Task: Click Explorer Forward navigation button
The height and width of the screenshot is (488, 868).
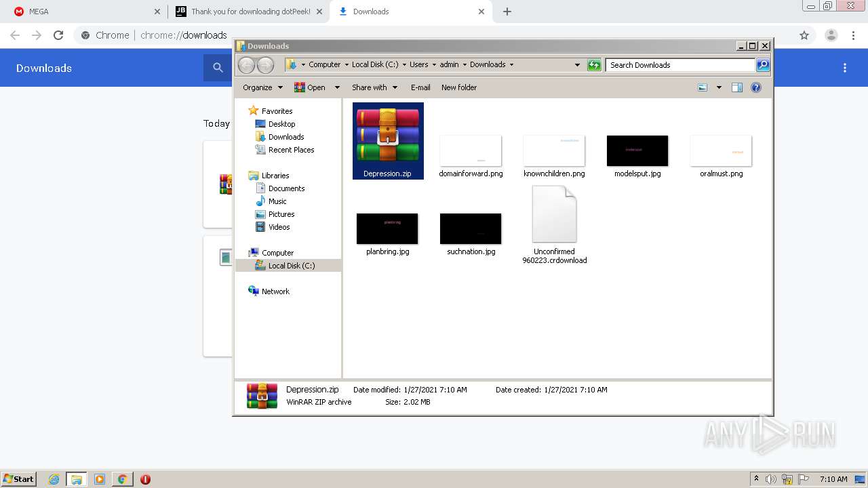Action: pos(265,65)
